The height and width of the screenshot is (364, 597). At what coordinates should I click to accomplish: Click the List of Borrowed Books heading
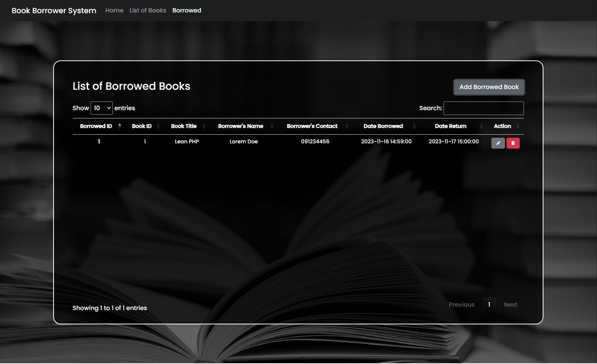click(131, 86)
